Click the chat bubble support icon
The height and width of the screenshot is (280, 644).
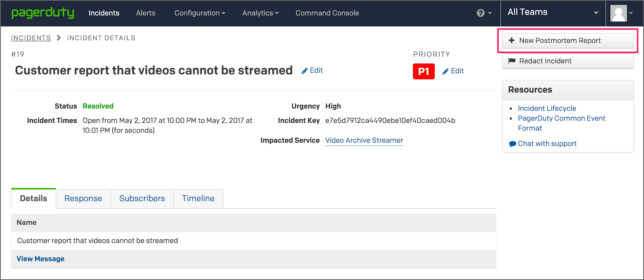[x=512, y=144]
